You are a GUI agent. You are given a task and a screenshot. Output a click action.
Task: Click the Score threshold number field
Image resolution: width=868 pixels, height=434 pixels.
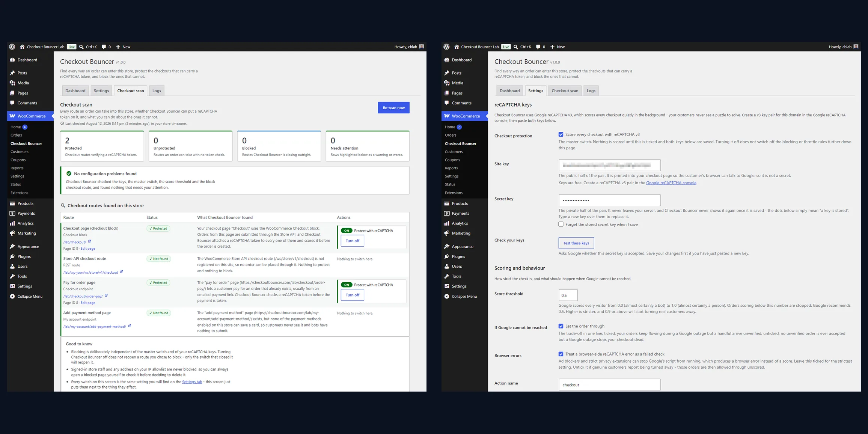pyautogui.click(x=568, y=295)
